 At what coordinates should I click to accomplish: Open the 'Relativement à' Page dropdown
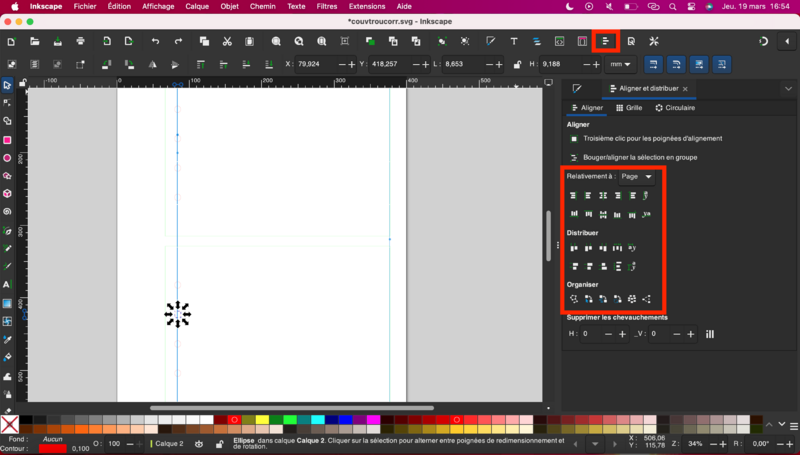coord(636,176)
